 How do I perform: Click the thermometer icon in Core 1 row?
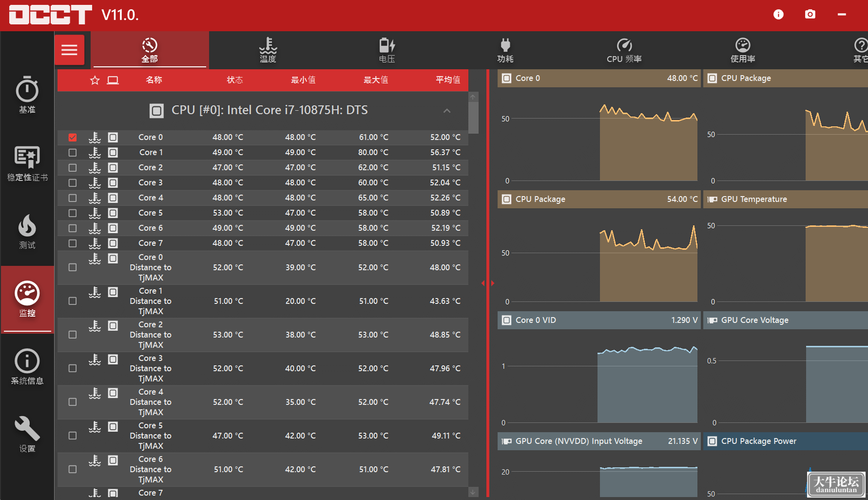95,152
